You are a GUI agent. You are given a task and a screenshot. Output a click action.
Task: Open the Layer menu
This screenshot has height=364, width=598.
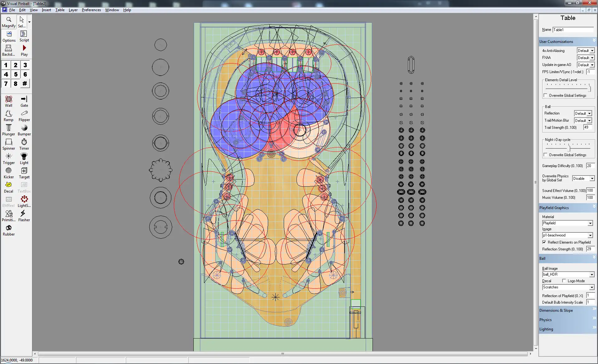(x=72, y=10)
